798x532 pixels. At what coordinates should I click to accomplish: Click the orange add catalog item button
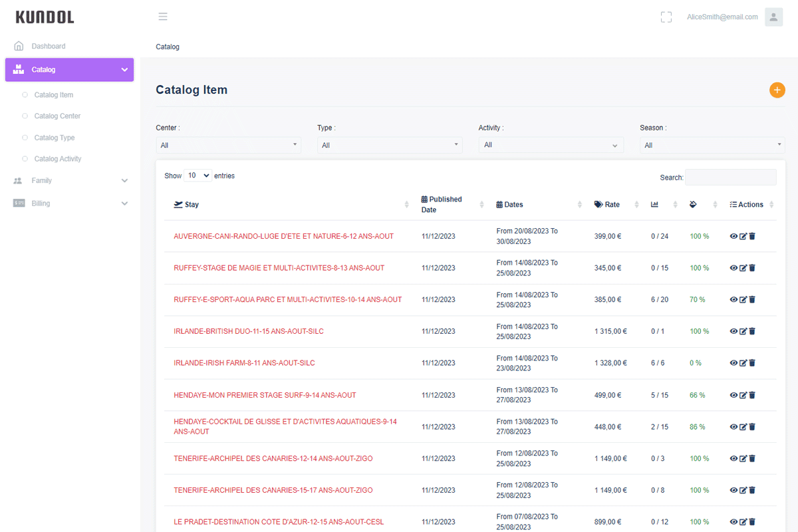coord(777,90)
